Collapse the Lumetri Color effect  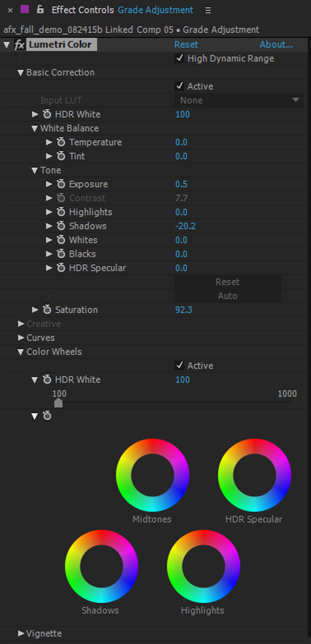point(7,45)
